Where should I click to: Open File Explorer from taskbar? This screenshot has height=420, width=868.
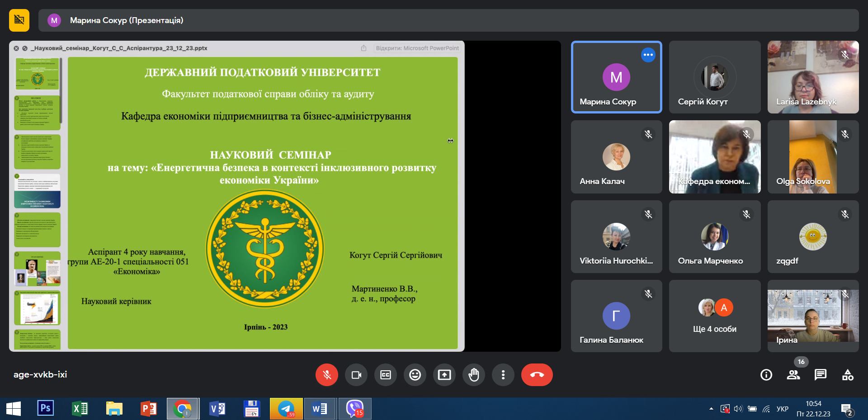(114, 409)
